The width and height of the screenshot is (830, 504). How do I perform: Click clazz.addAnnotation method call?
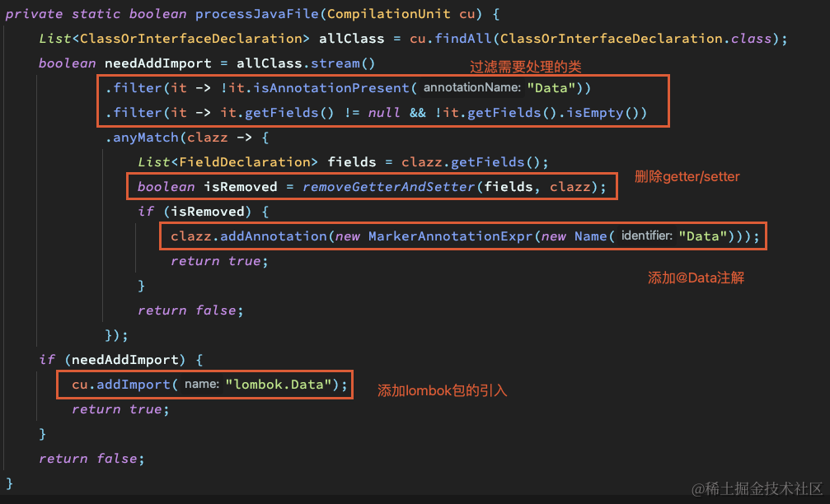[249, 236]
